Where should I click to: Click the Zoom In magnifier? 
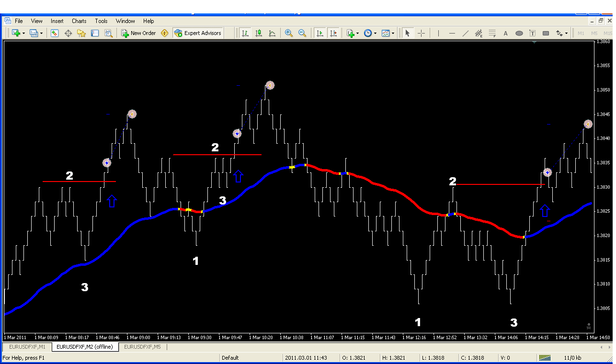(289, 33)
